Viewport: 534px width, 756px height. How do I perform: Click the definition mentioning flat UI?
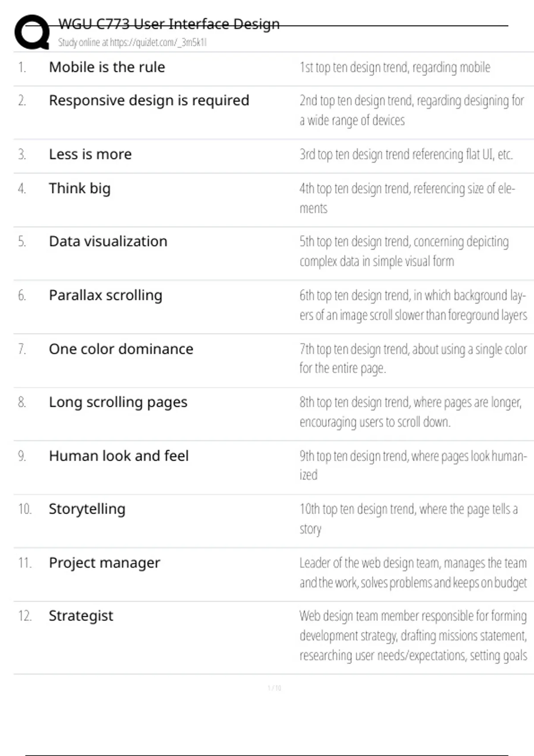click(406, 154)
